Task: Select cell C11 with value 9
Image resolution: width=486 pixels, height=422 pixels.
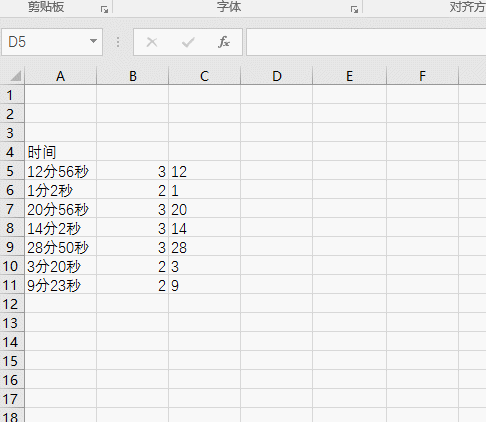Action: [205, 285]
